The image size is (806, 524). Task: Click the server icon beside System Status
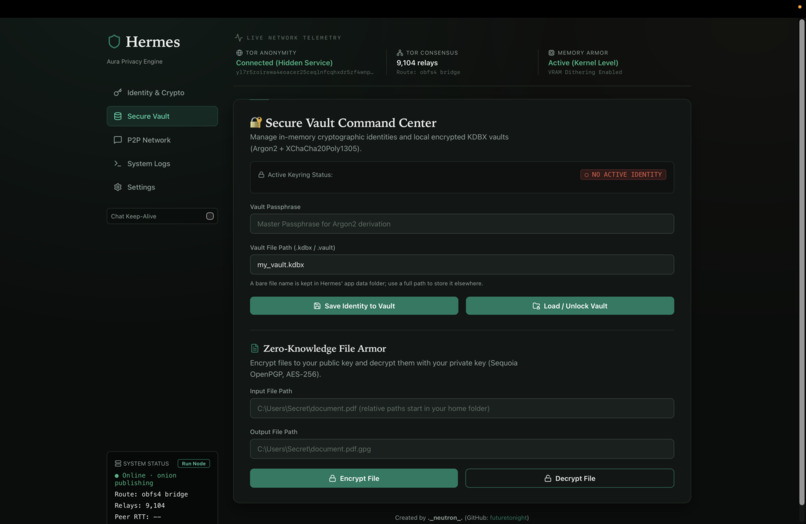118,463
